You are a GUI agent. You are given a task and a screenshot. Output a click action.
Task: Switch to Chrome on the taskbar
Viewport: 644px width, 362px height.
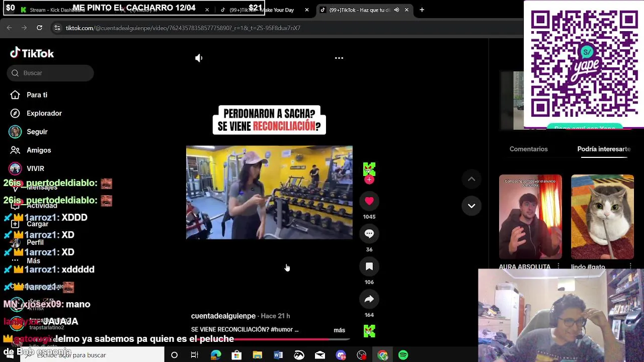[x=383, y=355]
